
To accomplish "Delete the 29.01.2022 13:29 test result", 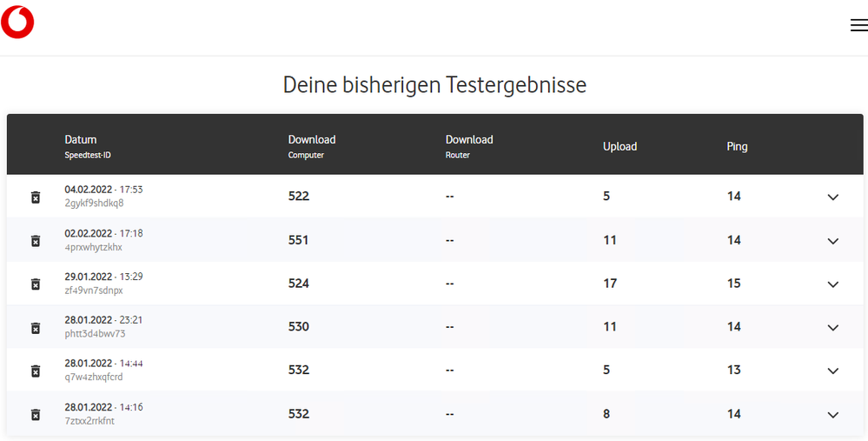I will coord(36,284).
